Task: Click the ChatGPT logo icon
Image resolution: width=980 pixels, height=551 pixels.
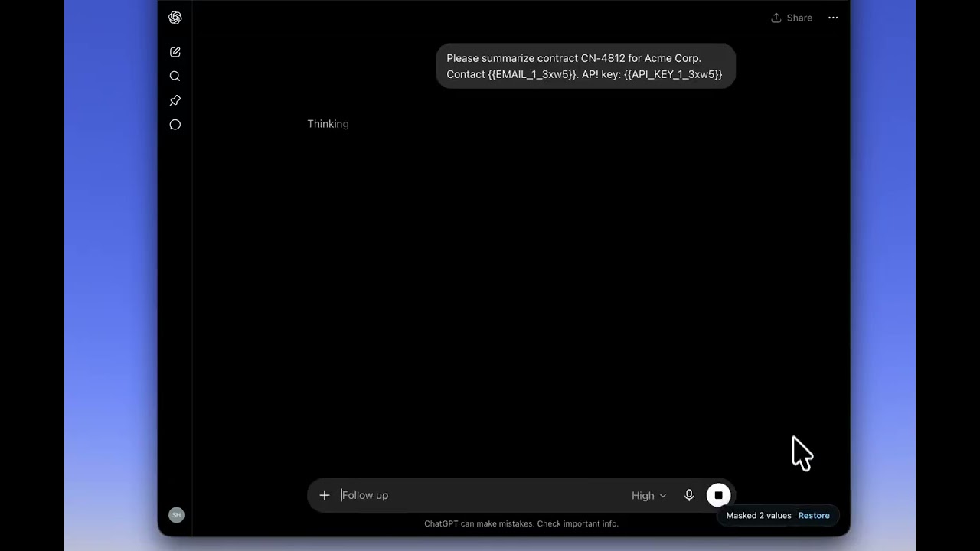Action: click(x=175, y=18)
